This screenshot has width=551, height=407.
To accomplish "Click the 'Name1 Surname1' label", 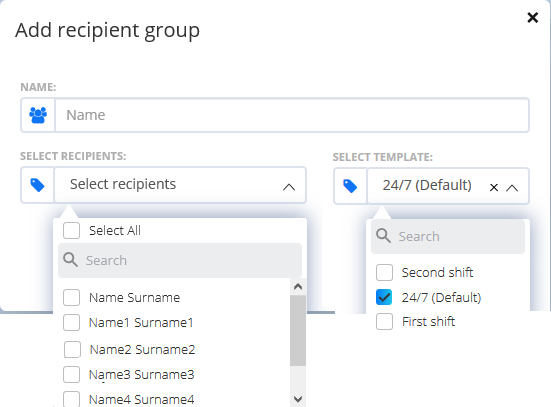I will (141, 322).
